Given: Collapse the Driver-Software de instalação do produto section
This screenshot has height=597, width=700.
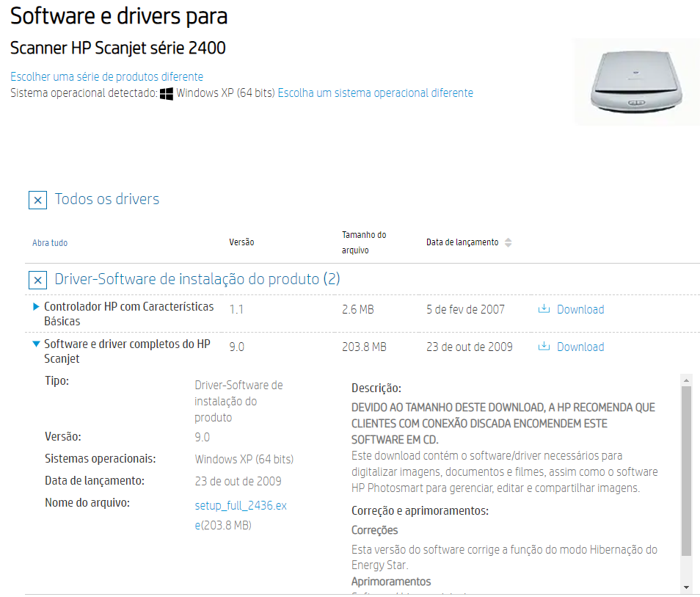Looking at the screenshot, I should (x=38, y=280).
